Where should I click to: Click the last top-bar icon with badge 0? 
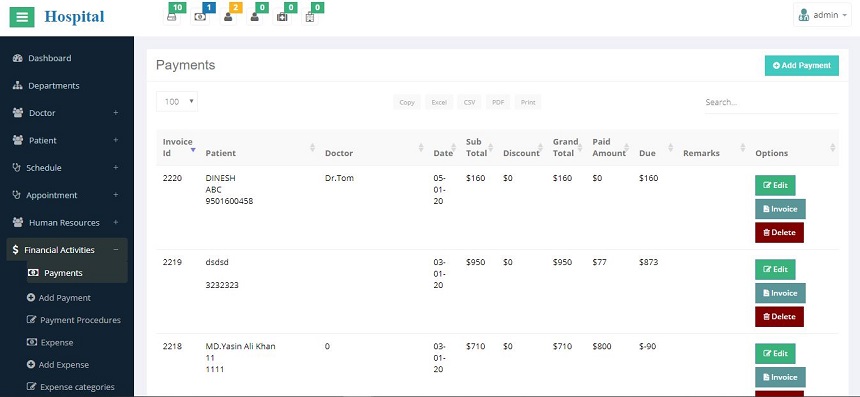310,16
